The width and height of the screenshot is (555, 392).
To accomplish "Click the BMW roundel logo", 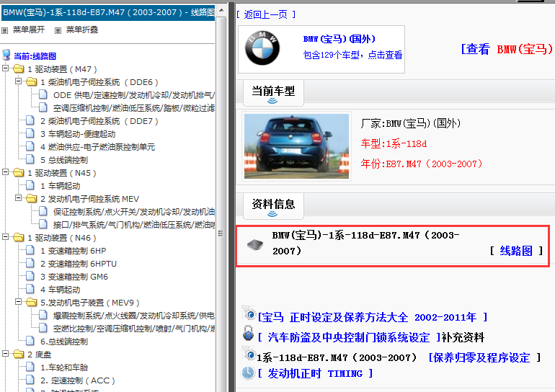I will point(262,48).
